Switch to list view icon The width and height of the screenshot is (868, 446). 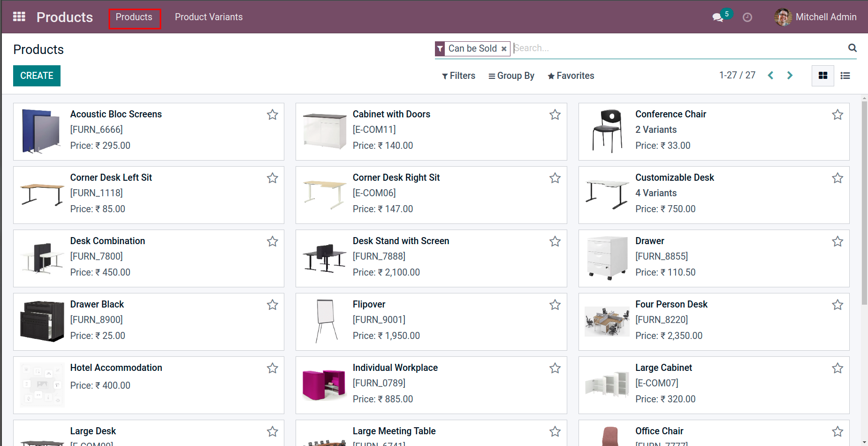tap(845, 76)
